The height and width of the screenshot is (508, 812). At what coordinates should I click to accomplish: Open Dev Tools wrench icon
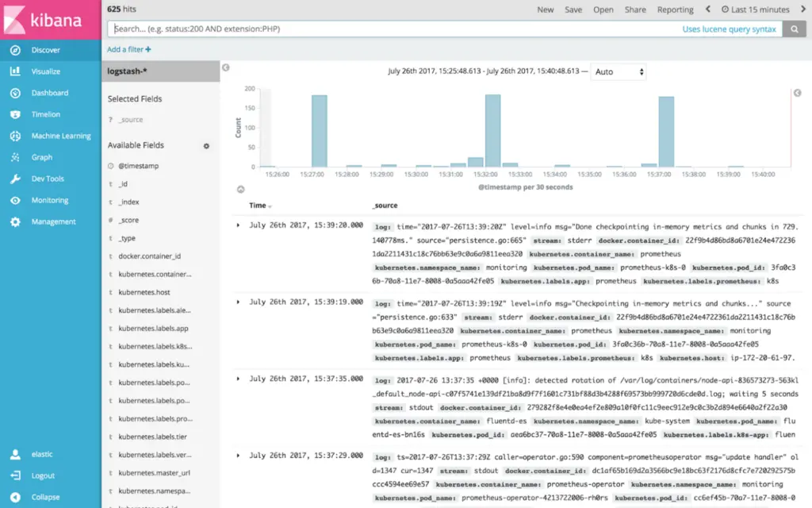(x=15, y=179)
